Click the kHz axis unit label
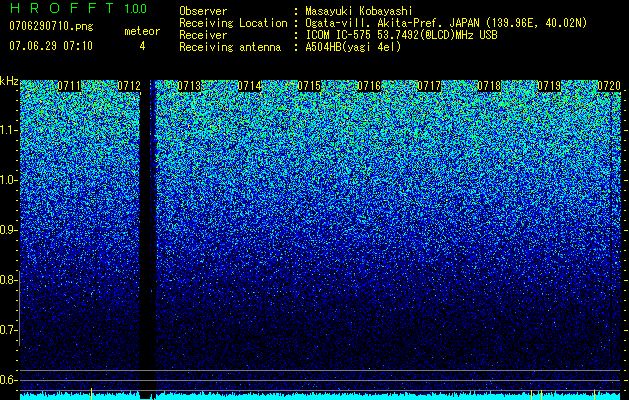The width and height of the screenshot is (629, 400). click(9, 81)
